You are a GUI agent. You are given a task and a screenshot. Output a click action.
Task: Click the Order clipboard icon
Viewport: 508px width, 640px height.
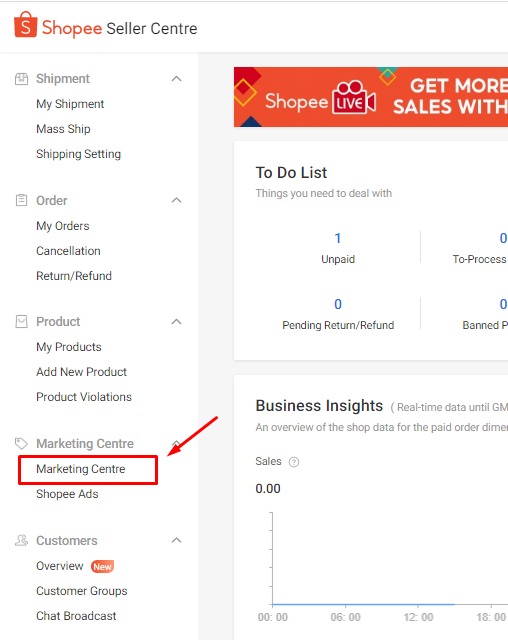(x=21, y=200)
